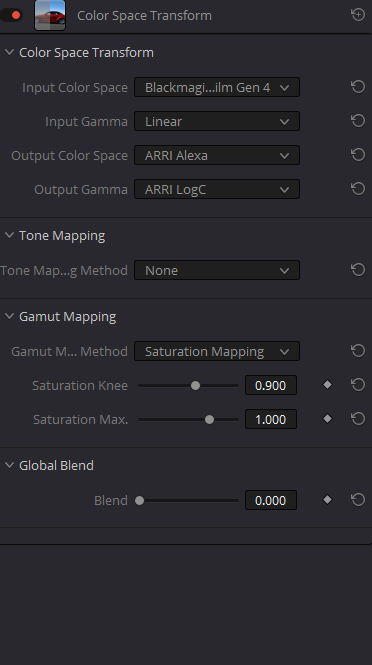Reset the Input Gamma setting
This screenshot has width=372, height=665.
coord(358,121)
